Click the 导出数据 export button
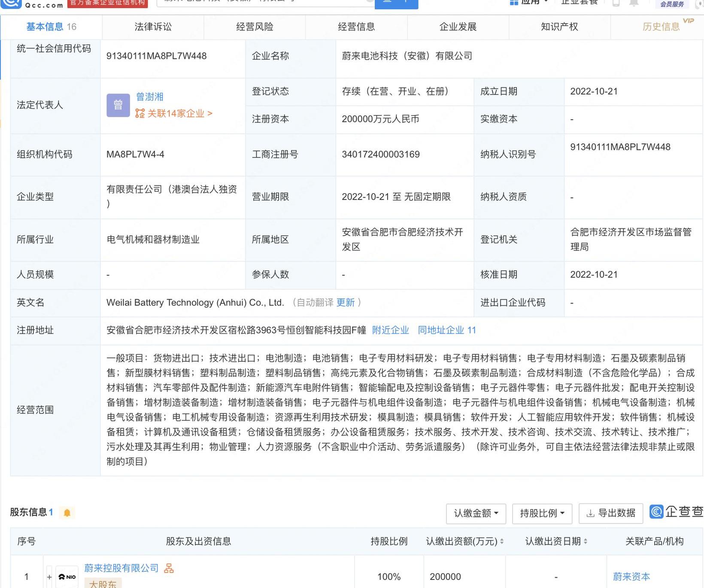Image resolution: width=704 pixels, height=588 pixels. pyautogui.click(x=611, y=513)
